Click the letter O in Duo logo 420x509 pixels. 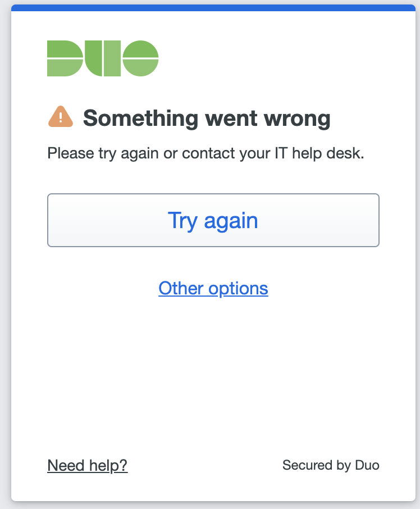coord(140,58)
